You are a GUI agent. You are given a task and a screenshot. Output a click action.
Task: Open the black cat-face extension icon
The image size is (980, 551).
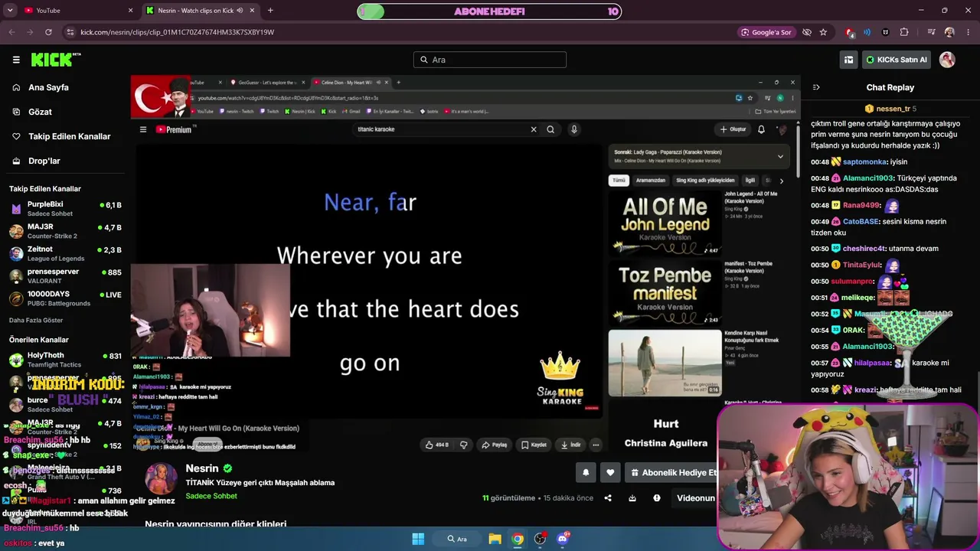(x=886, y=32)
